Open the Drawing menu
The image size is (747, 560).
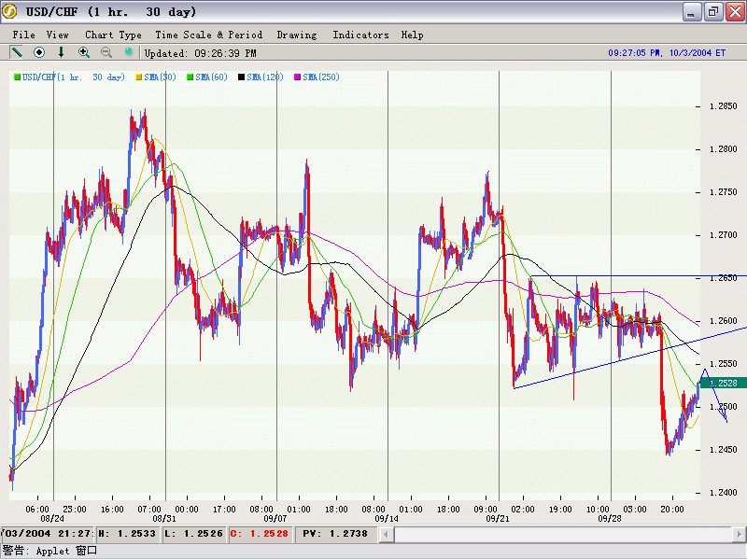297,35
